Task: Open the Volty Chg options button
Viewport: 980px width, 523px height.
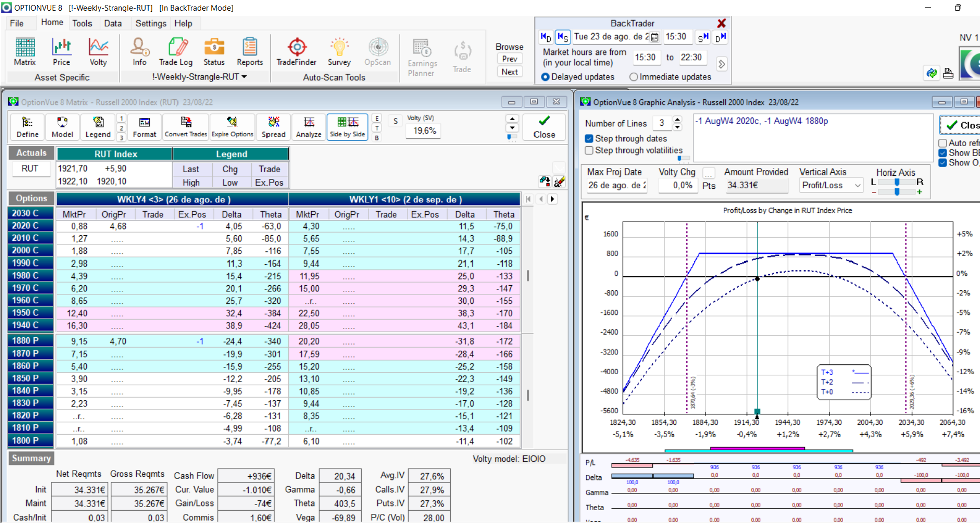Action: pyautogui.click(x=708, y=173)
